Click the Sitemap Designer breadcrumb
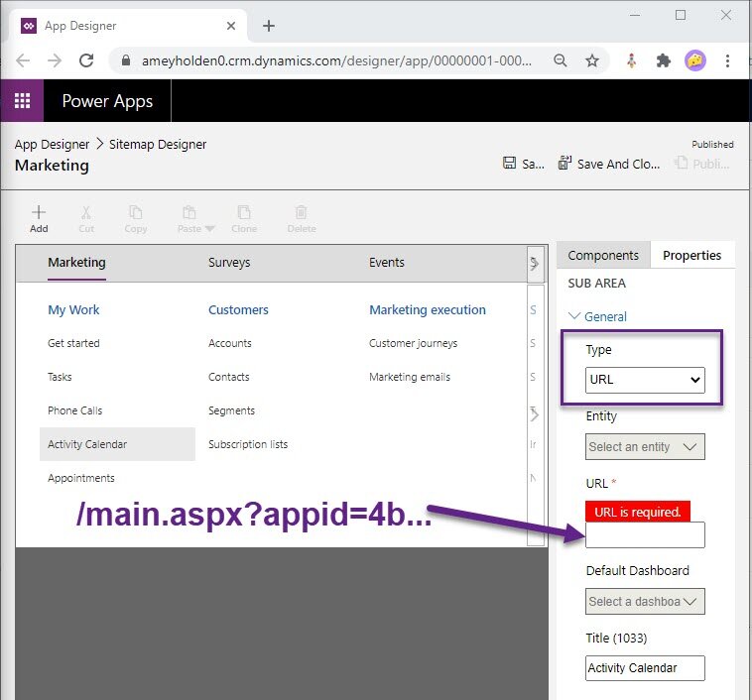The height and width of the screenshot is (700, 752). (x=158, y=145)
